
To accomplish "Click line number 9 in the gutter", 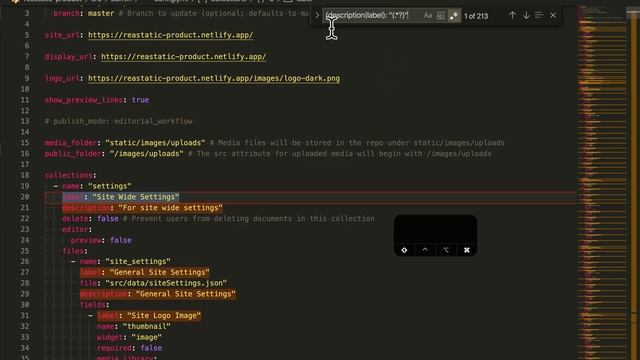I will 27,78.
